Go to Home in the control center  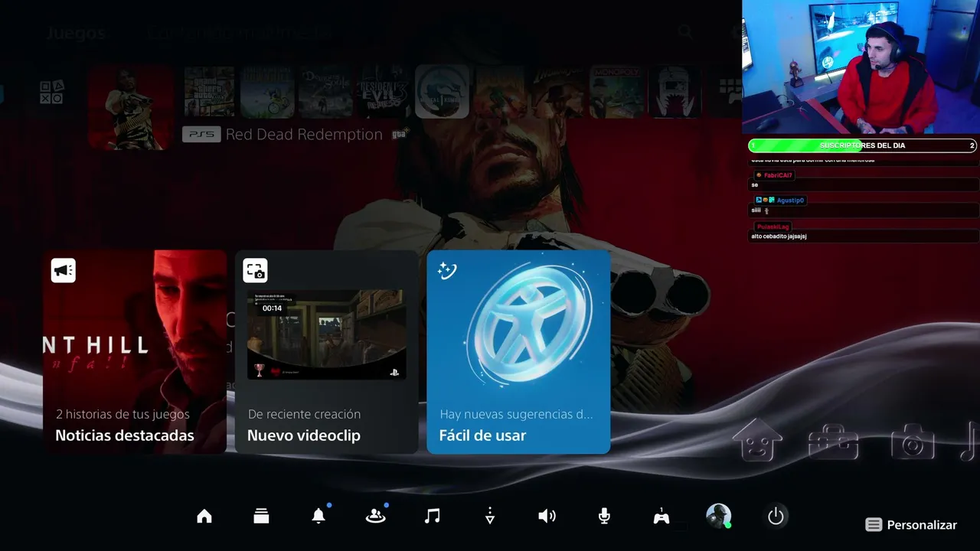[x=204, y=517]
